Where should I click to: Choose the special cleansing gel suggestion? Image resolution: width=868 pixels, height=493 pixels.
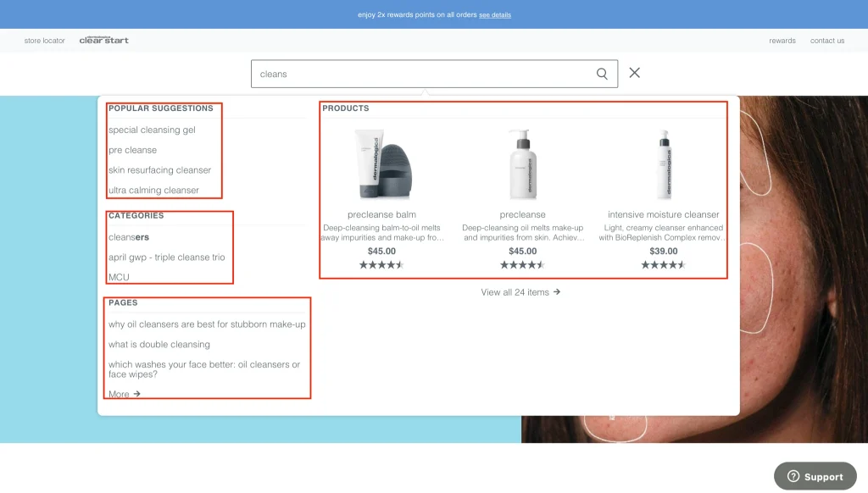pos(152,130)
